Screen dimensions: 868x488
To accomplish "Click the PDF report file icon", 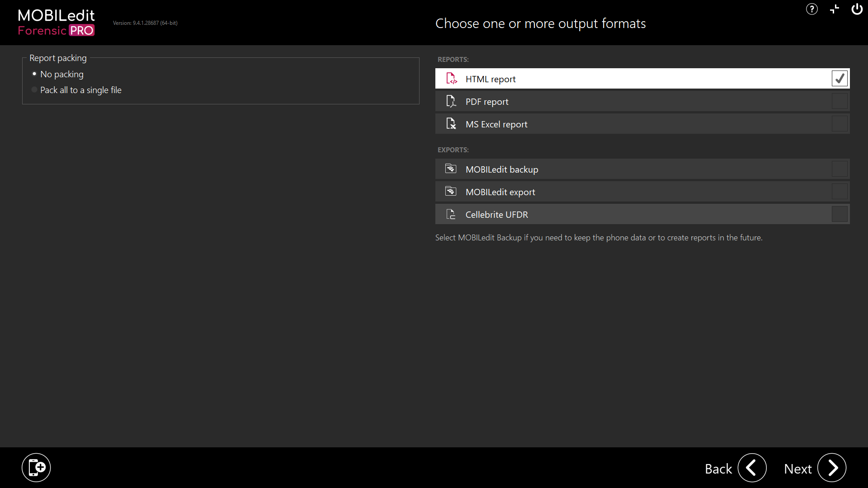I will pyautogui.click(x=451, y=101).
